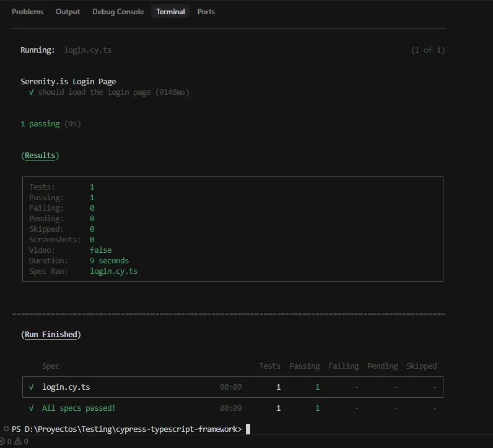Click the Video value 'false'
Screen dimensions: 493x448
(x=100, y=250)
